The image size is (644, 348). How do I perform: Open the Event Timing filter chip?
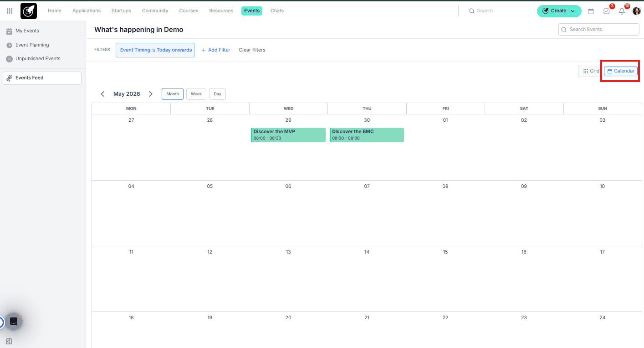[155, 50]
